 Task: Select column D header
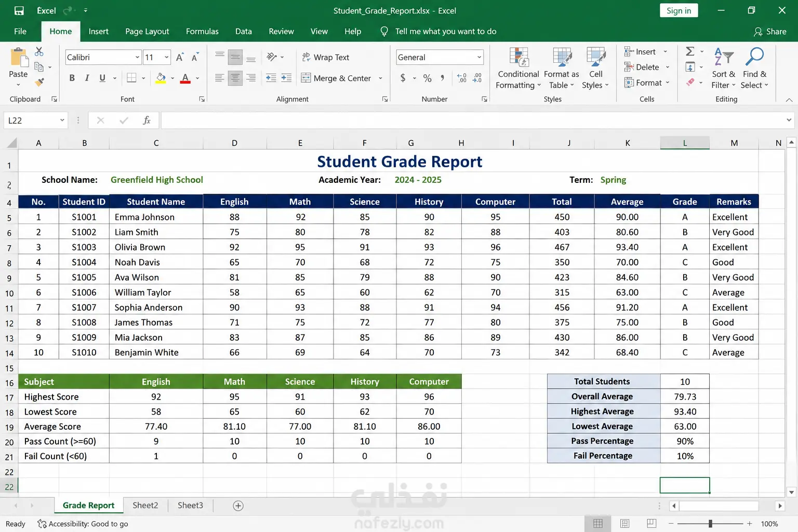pyautogui.click(x=234, y=143)
